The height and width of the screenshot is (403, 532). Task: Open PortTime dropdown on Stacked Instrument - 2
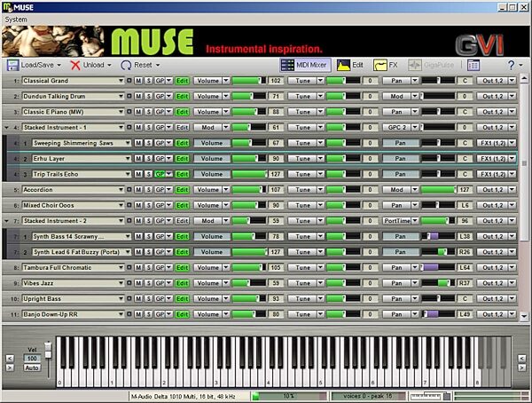tap(415, 221)
